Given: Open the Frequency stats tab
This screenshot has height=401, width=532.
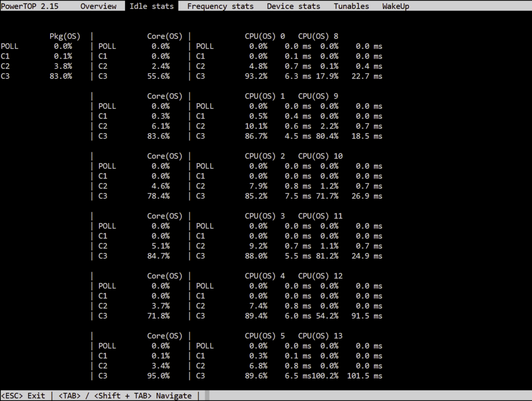Looking at the screenshot, I should [220, 6].
